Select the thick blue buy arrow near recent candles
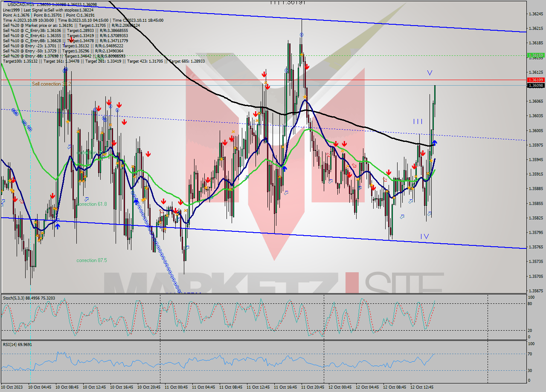Image resolution: width=546 pixels, height=392 pixels. (435, 143)
